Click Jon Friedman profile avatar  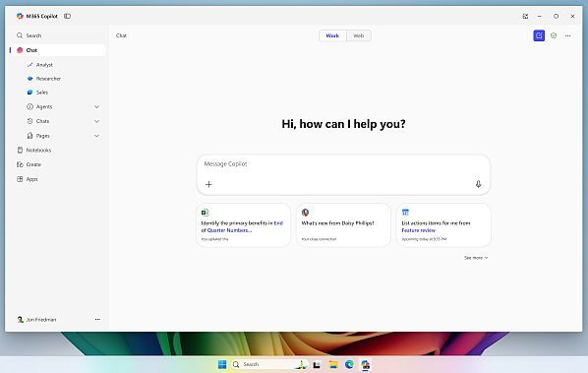(21, 319)
